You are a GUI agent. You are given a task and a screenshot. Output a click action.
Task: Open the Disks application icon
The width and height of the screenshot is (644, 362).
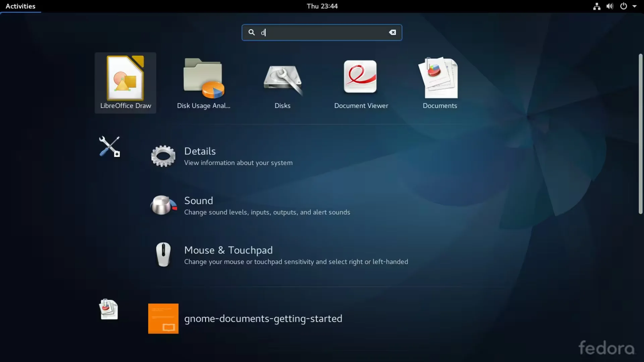[x=282, y=78]
